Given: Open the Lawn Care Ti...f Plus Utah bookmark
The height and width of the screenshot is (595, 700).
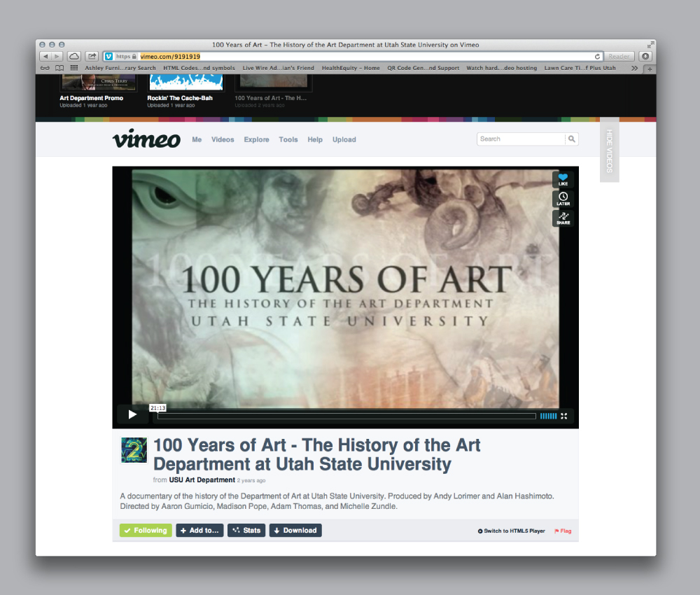Looking at the screenshot, I should coord(580,69).
